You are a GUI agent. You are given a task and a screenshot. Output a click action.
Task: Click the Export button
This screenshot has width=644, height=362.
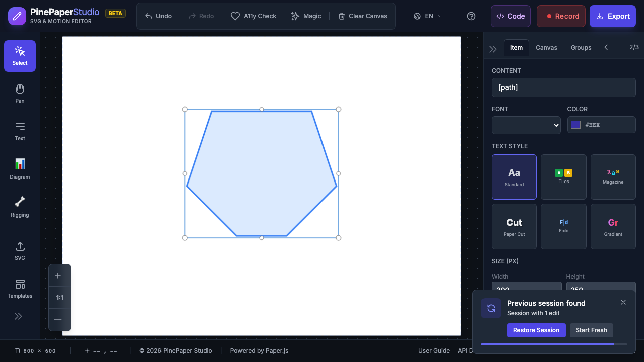tap(612, 16)
